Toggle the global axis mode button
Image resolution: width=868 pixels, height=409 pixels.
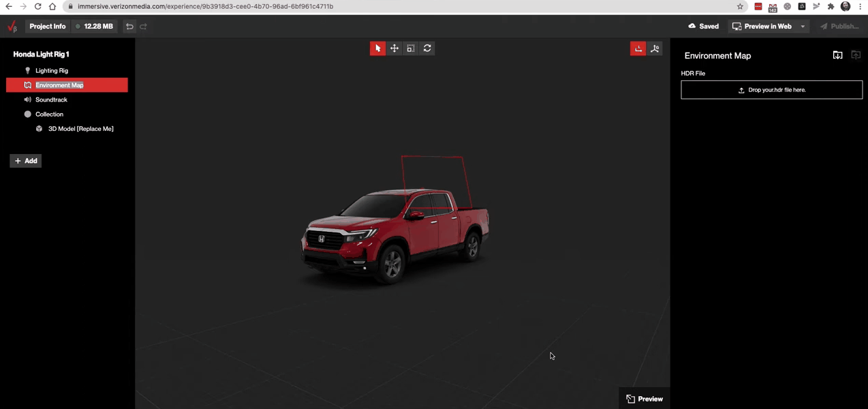(655, 48)
